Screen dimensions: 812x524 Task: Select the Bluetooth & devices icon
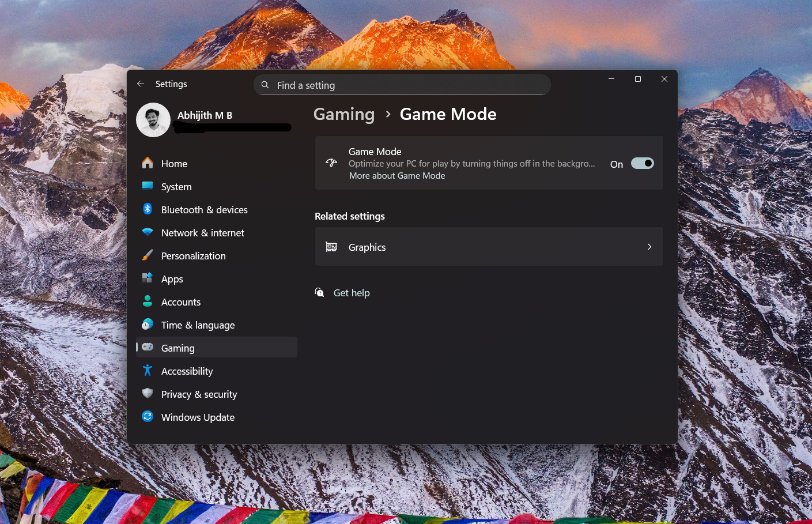148,209
